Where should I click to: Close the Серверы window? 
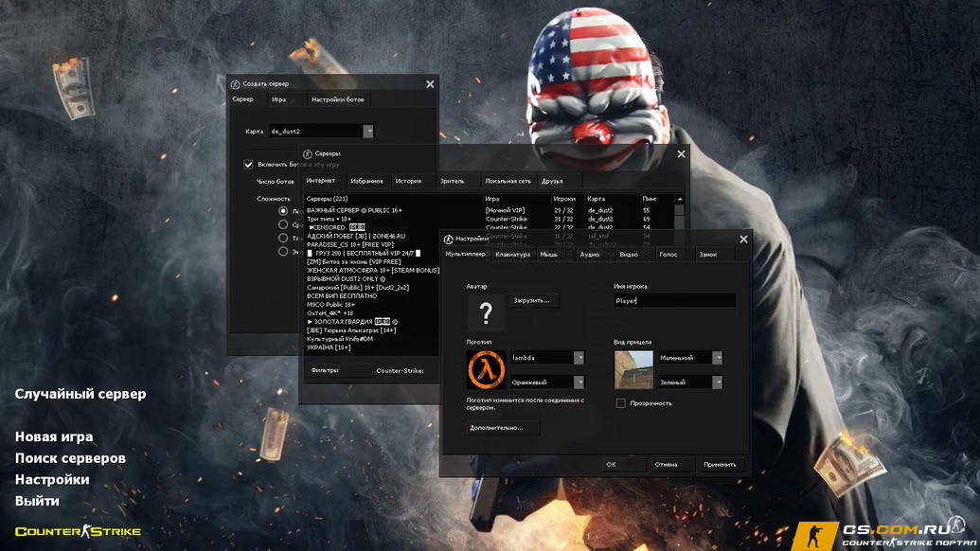(x=681, y=153)
